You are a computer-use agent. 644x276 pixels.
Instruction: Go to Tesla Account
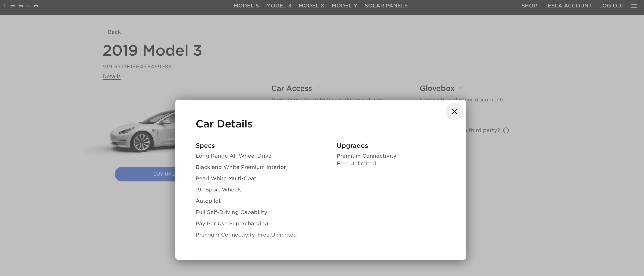(x=568, y=6)
